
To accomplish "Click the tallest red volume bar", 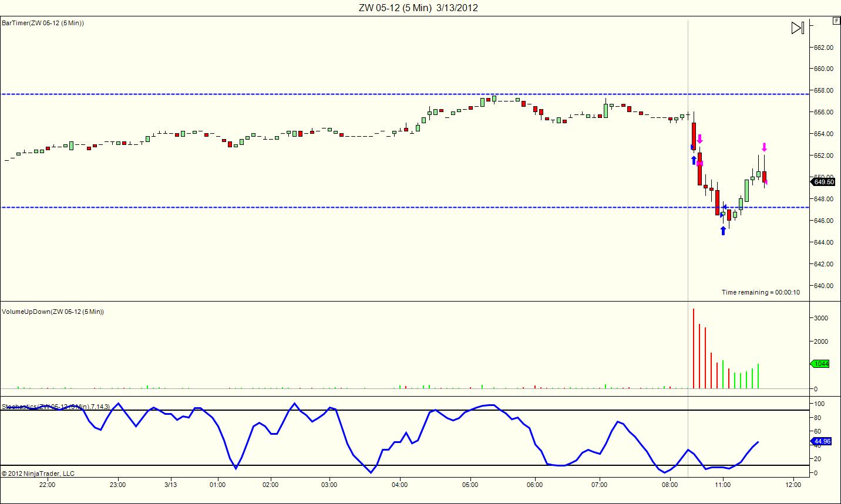I will (694, 349).
